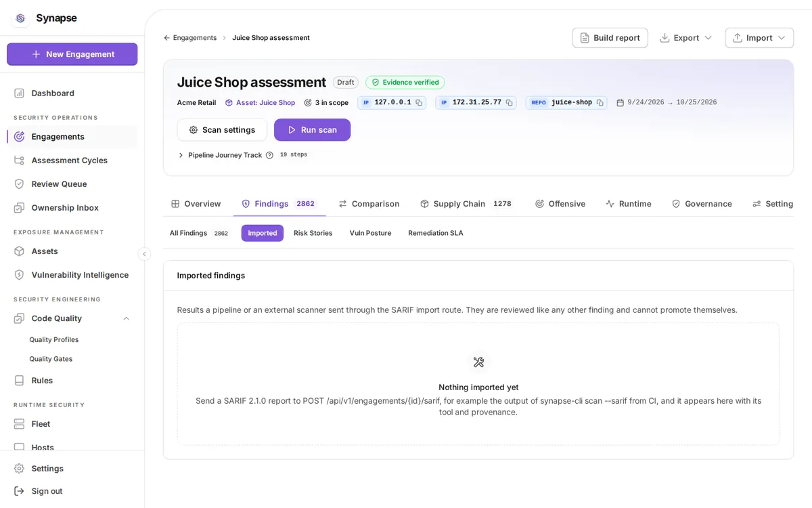
Task: Copy the 127.0.0.1 IP address
Action: (x=419, y=103)
